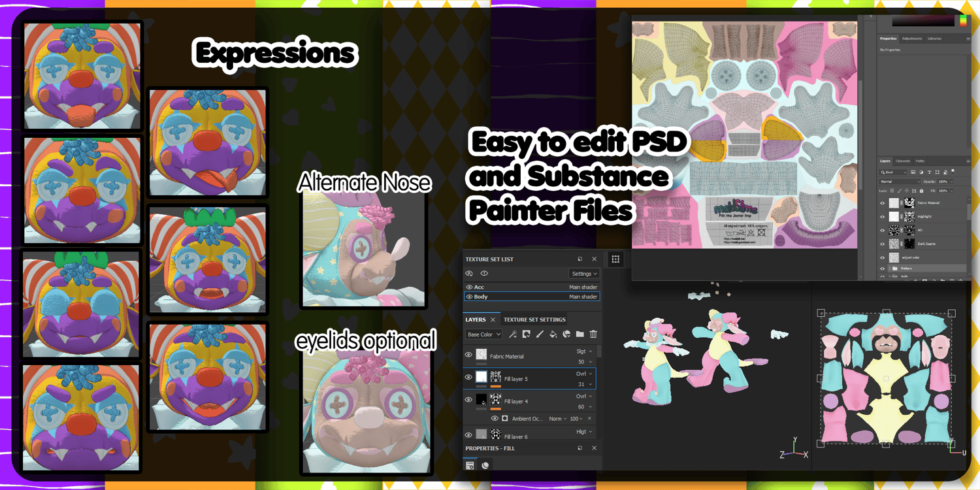Open the Settings dropdown in Texture Set List
The height and width of the screenshot is (490, 980).
click(x=584, y=274)
